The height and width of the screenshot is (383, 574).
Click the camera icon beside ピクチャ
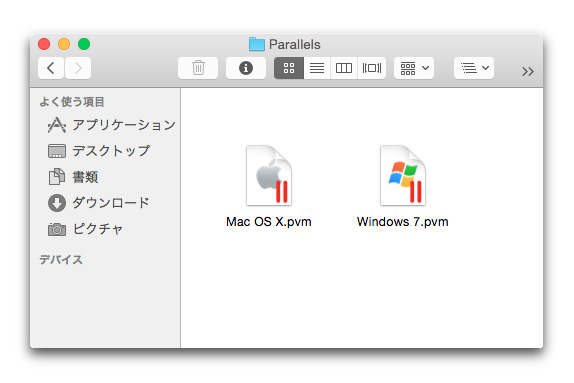[x=57, y=230]
